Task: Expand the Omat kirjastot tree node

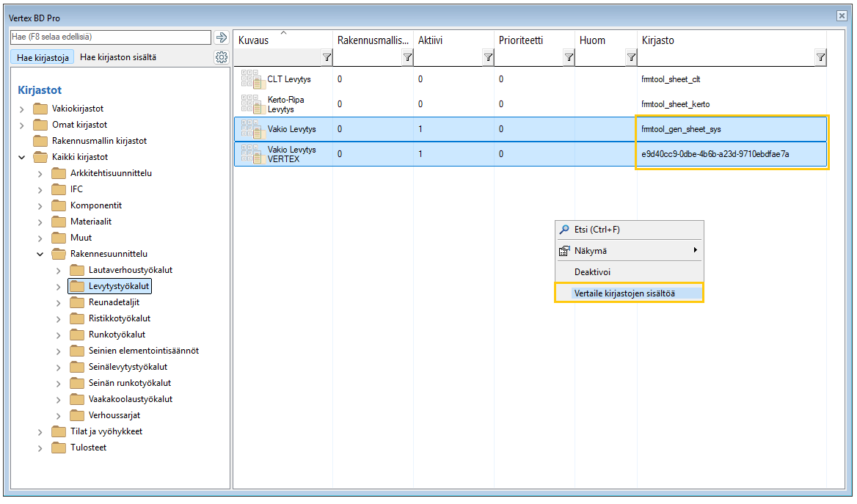Action: [x=22, y=125]
